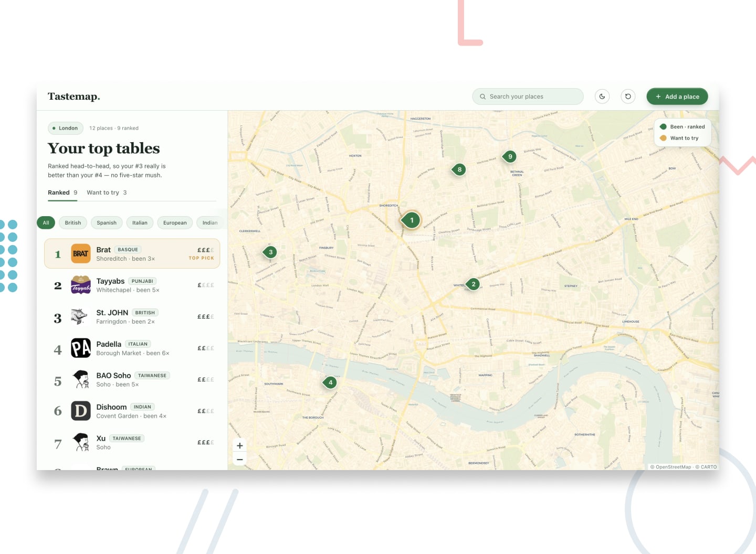Open the St. JOHN entry title
756x554 pixels.
(112, 313)
